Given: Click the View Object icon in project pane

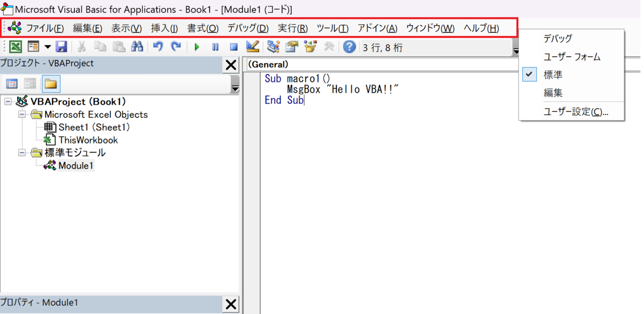Looking at the screenshot, I should coord(30,84).
